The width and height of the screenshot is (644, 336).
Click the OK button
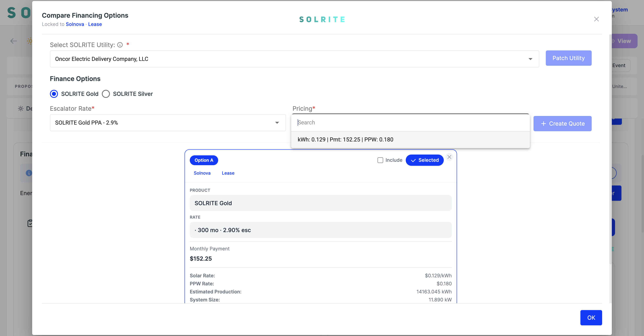[x=591, y=318]
